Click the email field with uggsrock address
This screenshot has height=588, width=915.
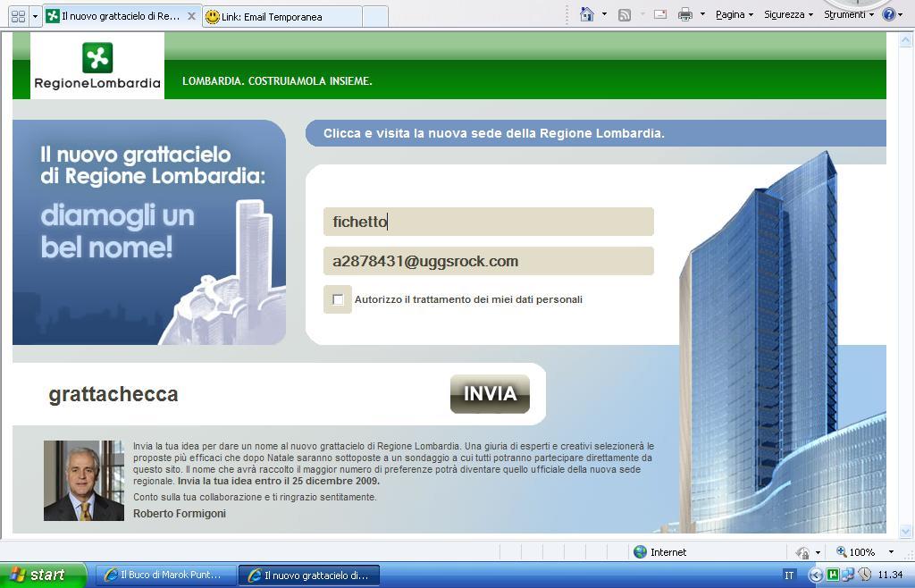tap(488, 261)
